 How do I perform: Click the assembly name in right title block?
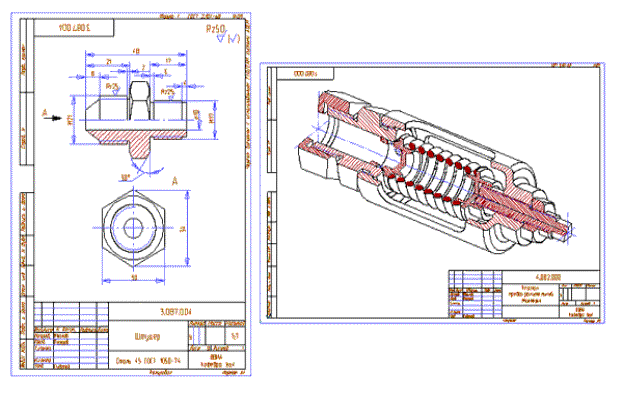coord(531,294)
